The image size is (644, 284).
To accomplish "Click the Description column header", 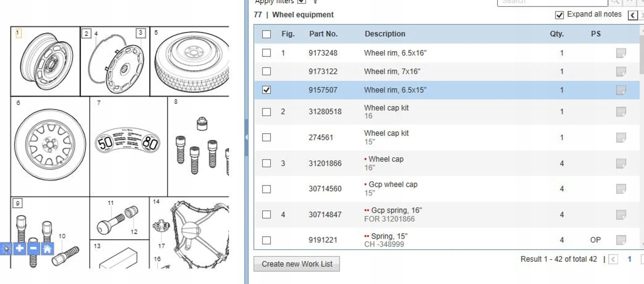I will tap(385, 34).
